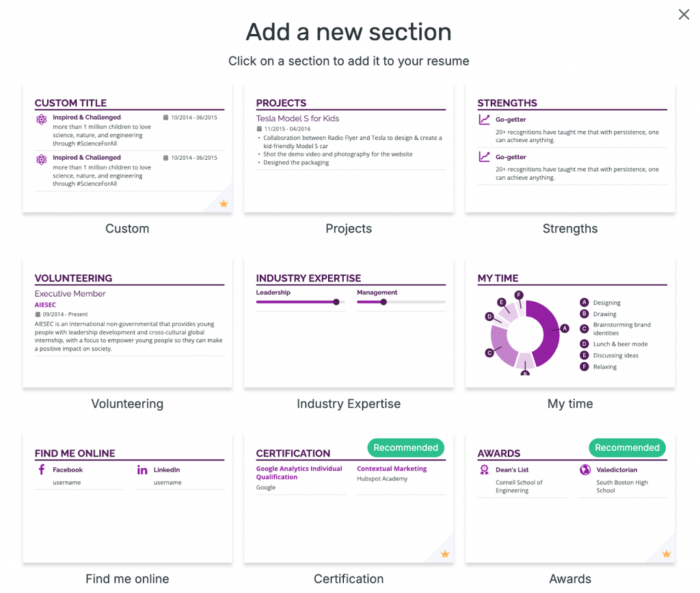This screenshot has width=700, height=593.
Task: Click the first Go-getter chart icon
Action: pyautogui.click(x=485, y=120)
